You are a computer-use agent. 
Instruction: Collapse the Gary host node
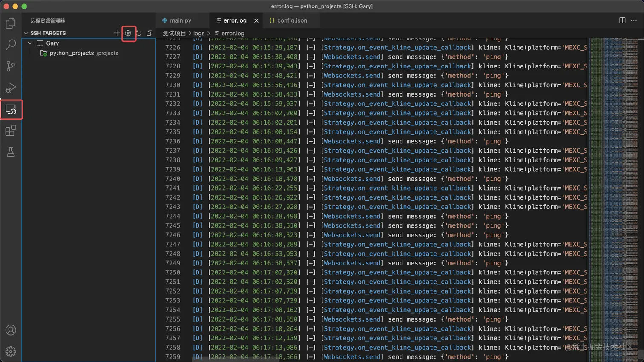tap(30, 43)
